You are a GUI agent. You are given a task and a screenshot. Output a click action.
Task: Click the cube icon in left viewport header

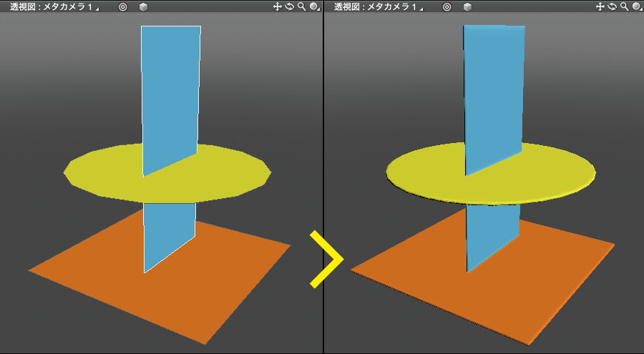pyautogui.click(x=143, y=6)
